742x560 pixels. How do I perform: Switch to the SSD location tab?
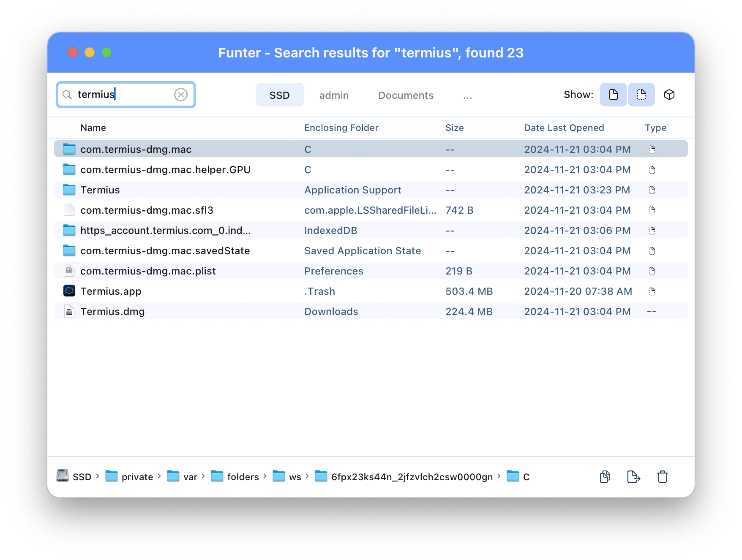[x=280, y=95]
